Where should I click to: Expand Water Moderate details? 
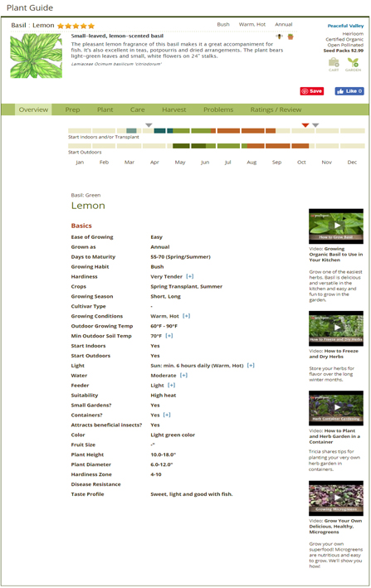183,376
